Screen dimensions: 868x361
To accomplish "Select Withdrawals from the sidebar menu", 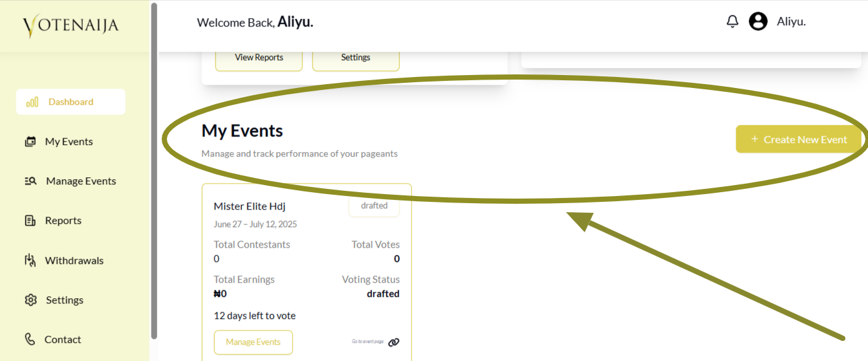I will (x=74, y=261).
